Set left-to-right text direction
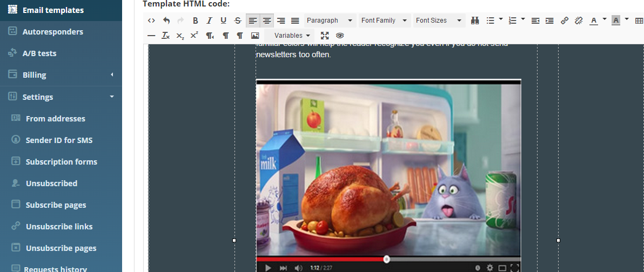 [210, 36]
